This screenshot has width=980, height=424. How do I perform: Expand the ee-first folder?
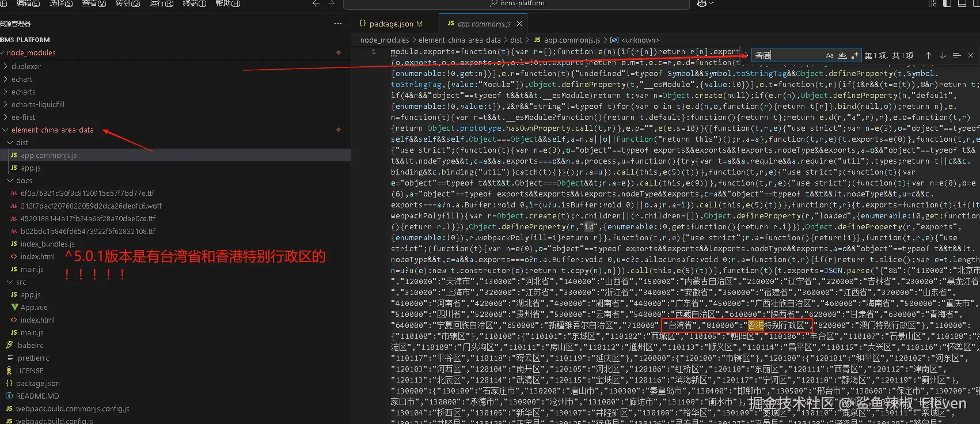(x=175, y=117)
